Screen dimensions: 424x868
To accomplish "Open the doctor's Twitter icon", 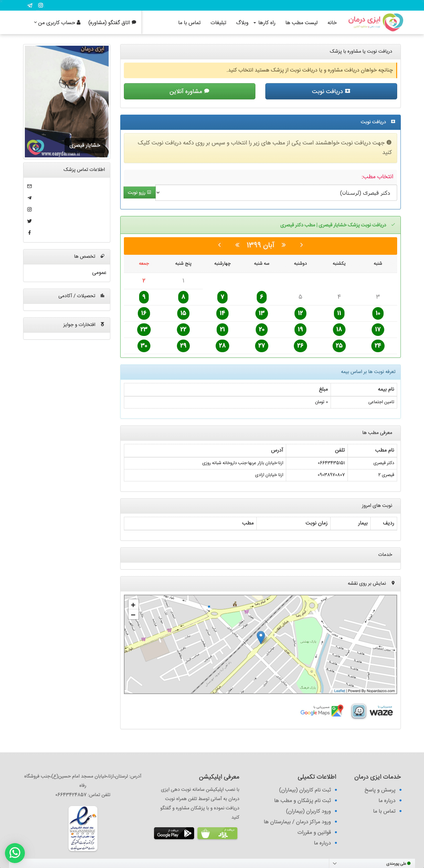I will 29,221.
